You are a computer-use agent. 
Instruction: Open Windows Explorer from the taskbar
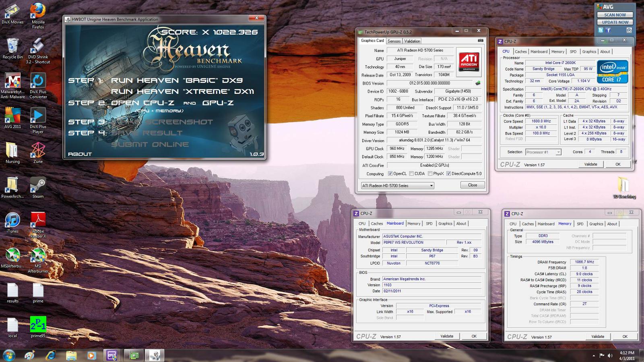(x=71, y=355)
